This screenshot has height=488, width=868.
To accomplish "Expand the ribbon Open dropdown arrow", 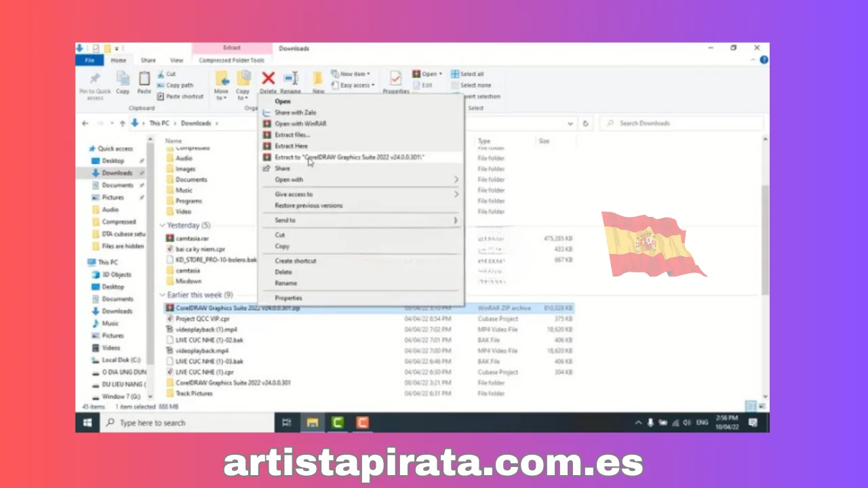I will point(441,74).
